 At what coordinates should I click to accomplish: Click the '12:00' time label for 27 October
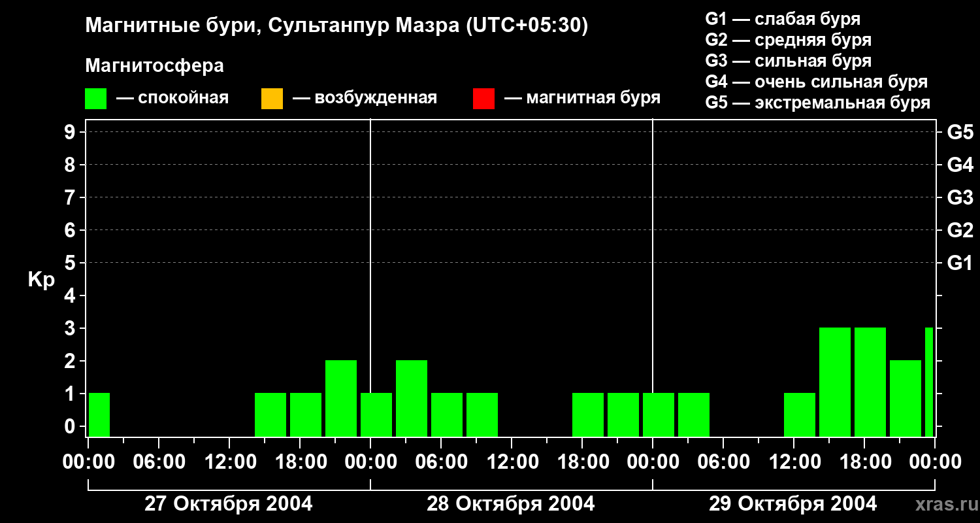229,462
